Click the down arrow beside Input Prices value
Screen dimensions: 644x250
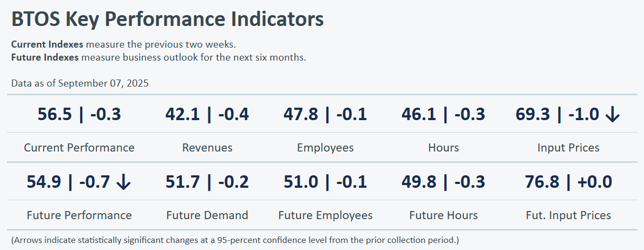click(612, 115)
